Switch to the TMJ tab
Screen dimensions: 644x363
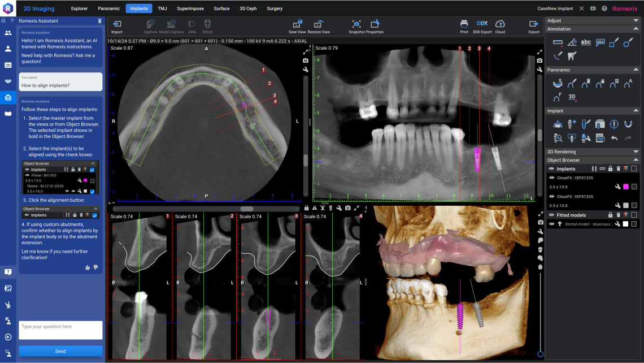click(x=162, y=8)
